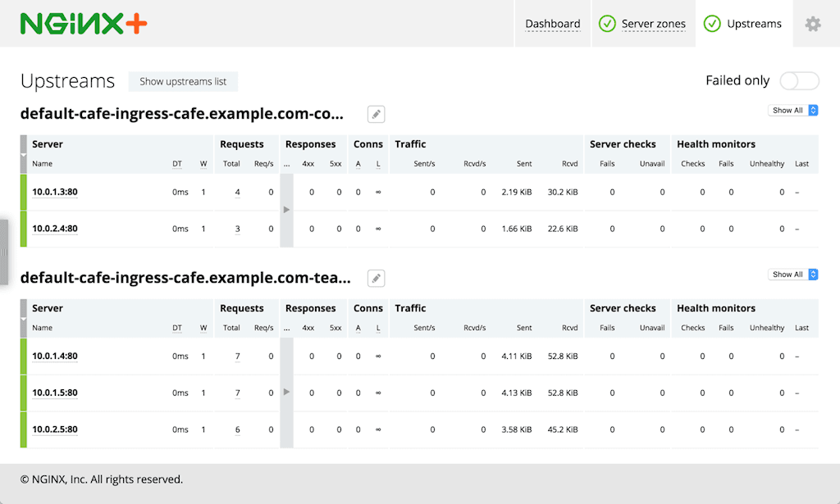Click the green status bar beside 10.0.2.4:80
This screenshot has height=504, width=840.
pos(25,229)
